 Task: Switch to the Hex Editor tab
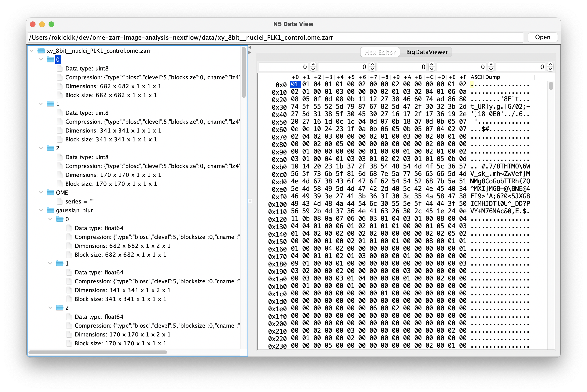click(380, 52)
